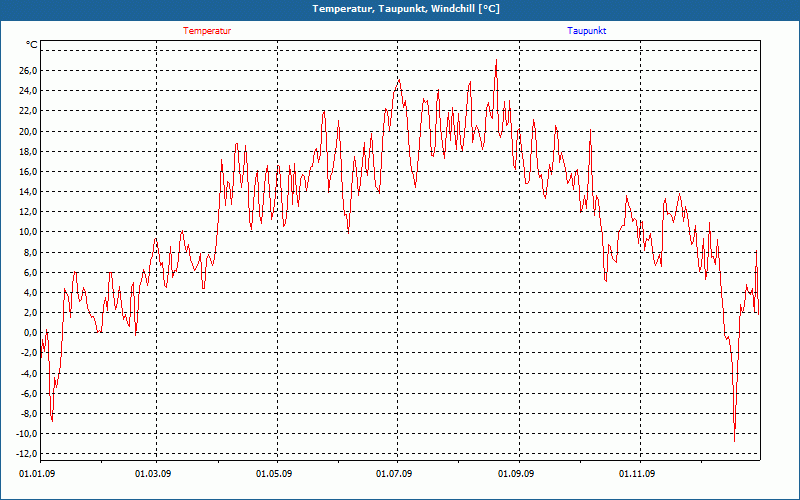
Task: Select the -2,0 y-axis value
Action: point(29,353)
